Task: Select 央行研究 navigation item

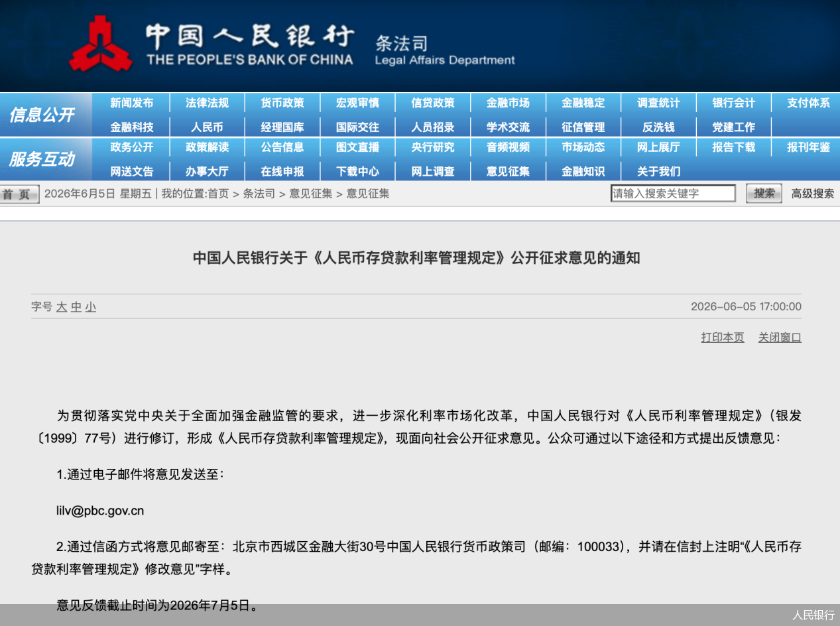Action: coord(433,147)
